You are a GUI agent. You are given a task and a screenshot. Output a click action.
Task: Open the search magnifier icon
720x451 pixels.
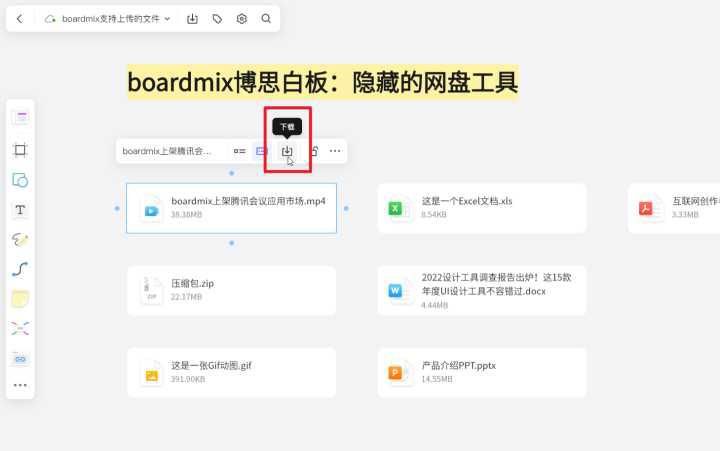[x=266, y=19]
